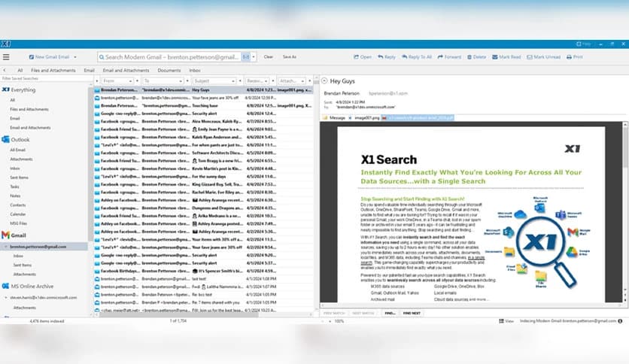
Task: Click the Open toolbar icon
Action: (x=356, y=57)
